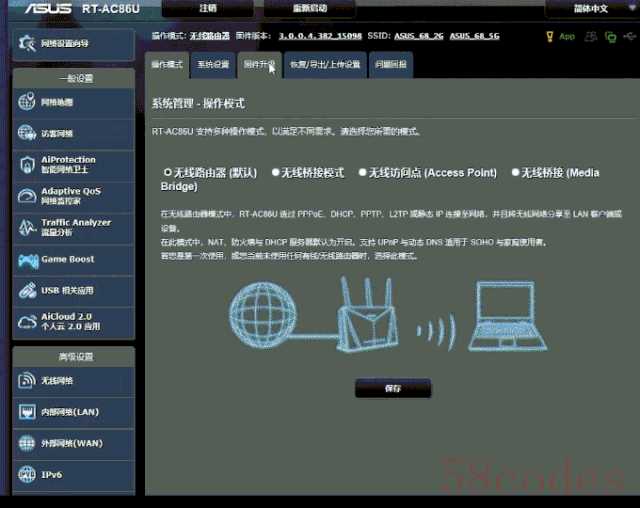640x508 pixels.
Task: Open the firmware version 3.0.0.4.382_15098 link
Action: pos(320,36)
